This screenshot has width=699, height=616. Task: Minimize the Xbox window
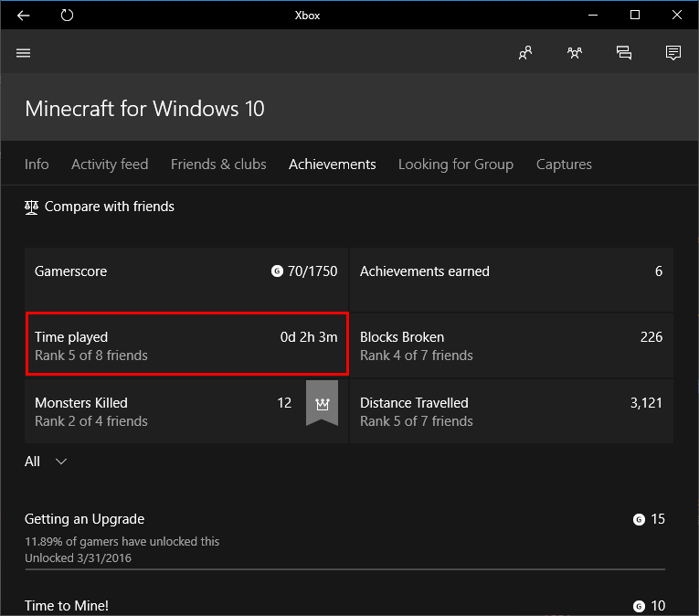pyautogui.click(x=593, y=16)
